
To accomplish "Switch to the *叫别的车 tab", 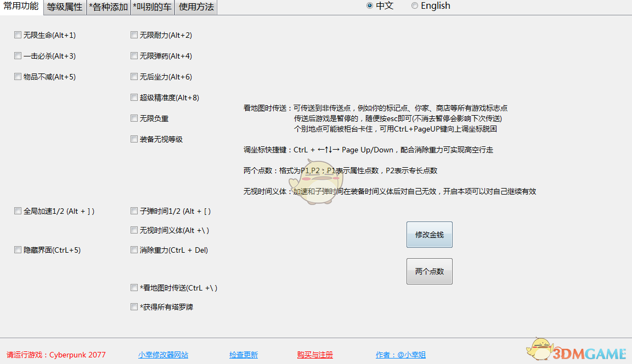I will click(152, 7).
